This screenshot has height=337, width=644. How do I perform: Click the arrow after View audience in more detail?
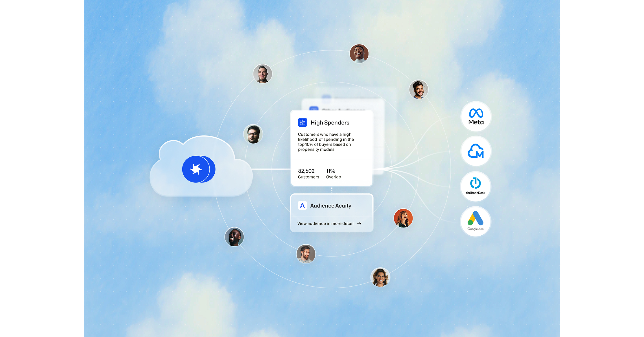(359, 224)
